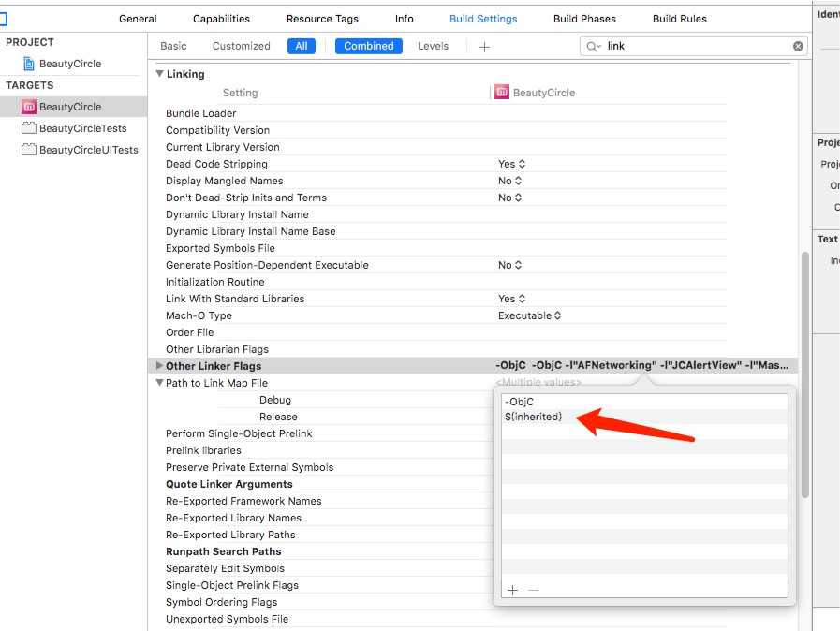Switch to the Capabilities tab
The width and height of the screenshot is (840, 631).
click(221, 19)
